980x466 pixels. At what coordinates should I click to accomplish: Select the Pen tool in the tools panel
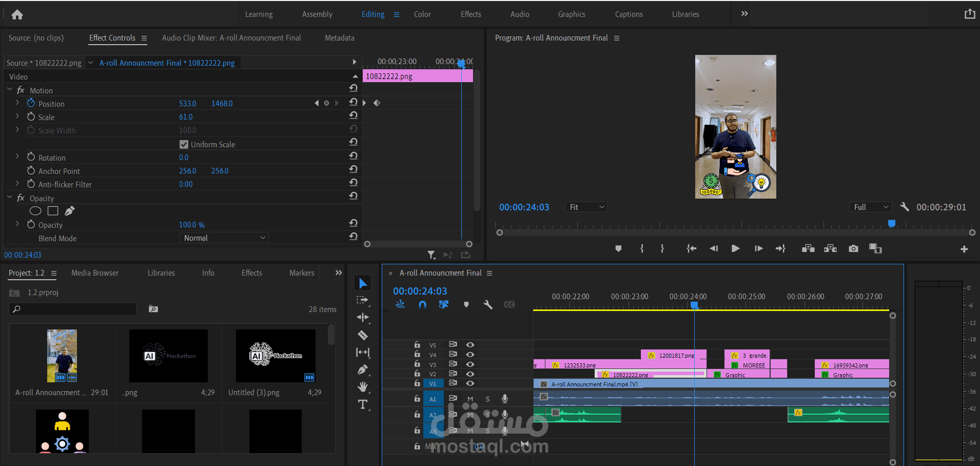pos(363,370)
